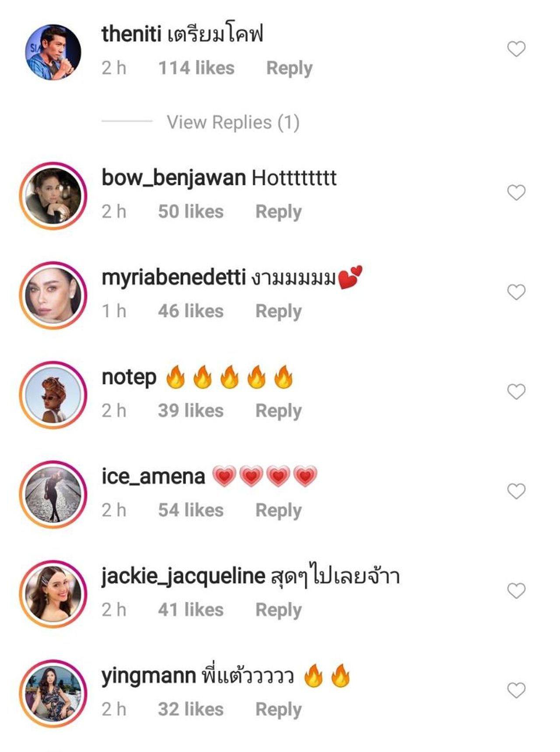Image resolution: width=560 pixels, height=752 pixels.
Task: Tap yingmann's story avatar
Action: tap(53, 693)
